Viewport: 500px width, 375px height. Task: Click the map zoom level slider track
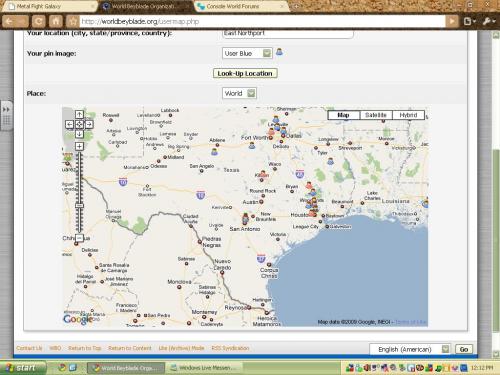(79, 192)
